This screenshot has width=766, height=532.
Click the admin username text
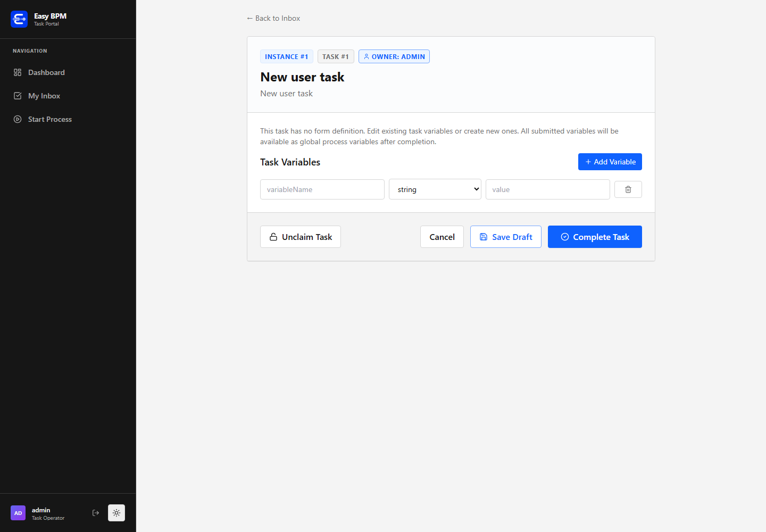pyautogui.click(x=41, y=510)
